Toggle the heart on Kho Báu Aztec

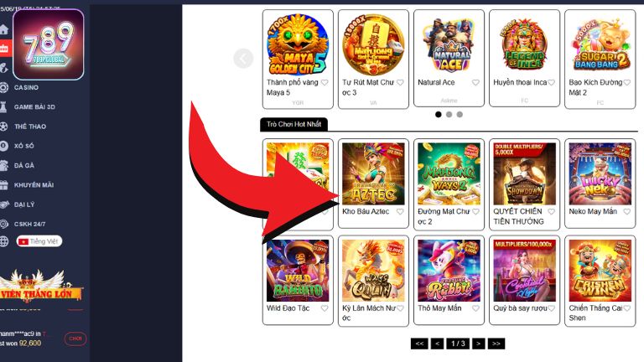coord(400,212)
